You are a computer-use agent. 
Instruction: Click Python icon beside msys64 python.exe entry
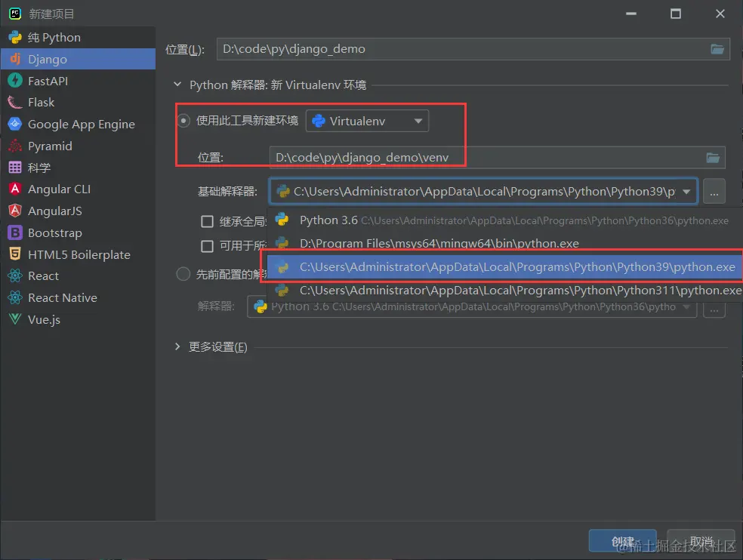(282, 243)
